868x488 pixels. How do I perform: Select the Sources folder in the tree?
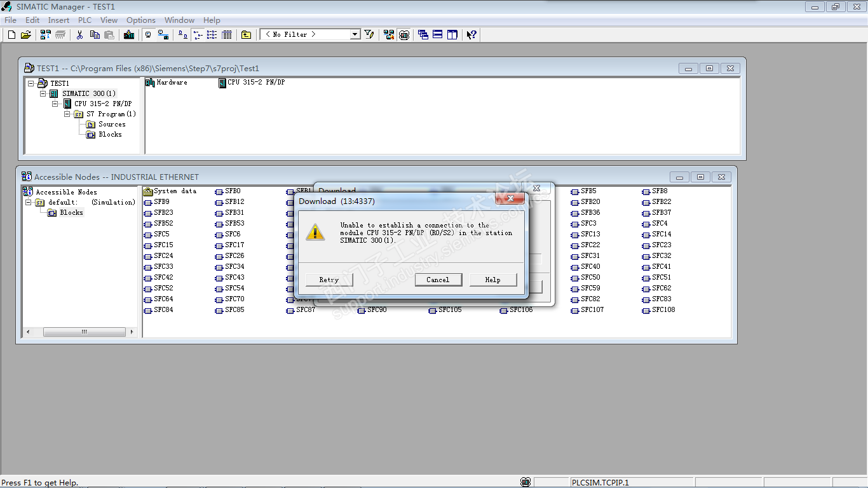(112, 124)
